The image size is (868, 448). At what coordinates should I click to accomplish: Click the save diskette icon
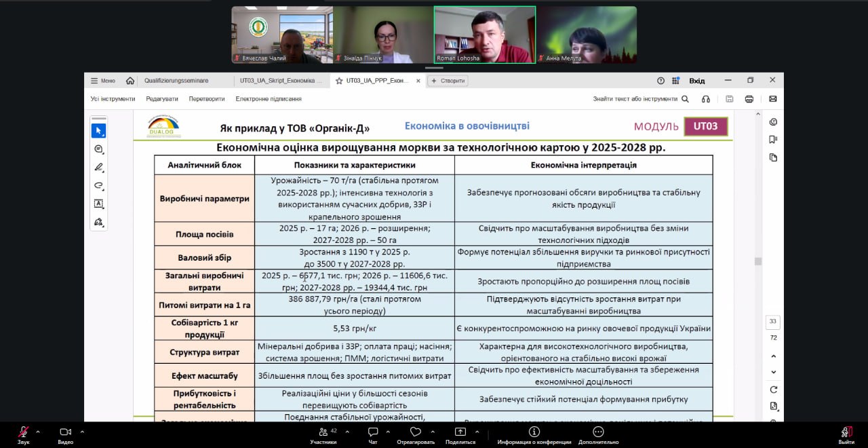(729, 99)
